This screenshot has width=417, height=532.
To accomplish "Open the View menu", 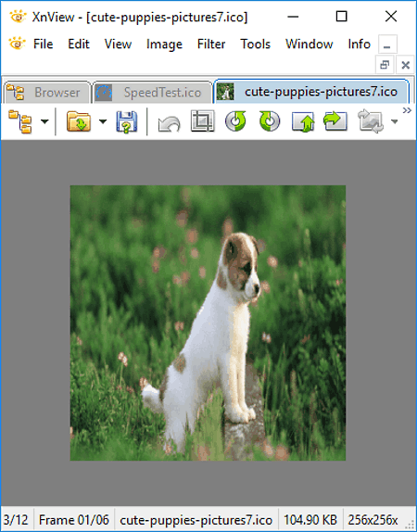I will click(x=118, y=44).
